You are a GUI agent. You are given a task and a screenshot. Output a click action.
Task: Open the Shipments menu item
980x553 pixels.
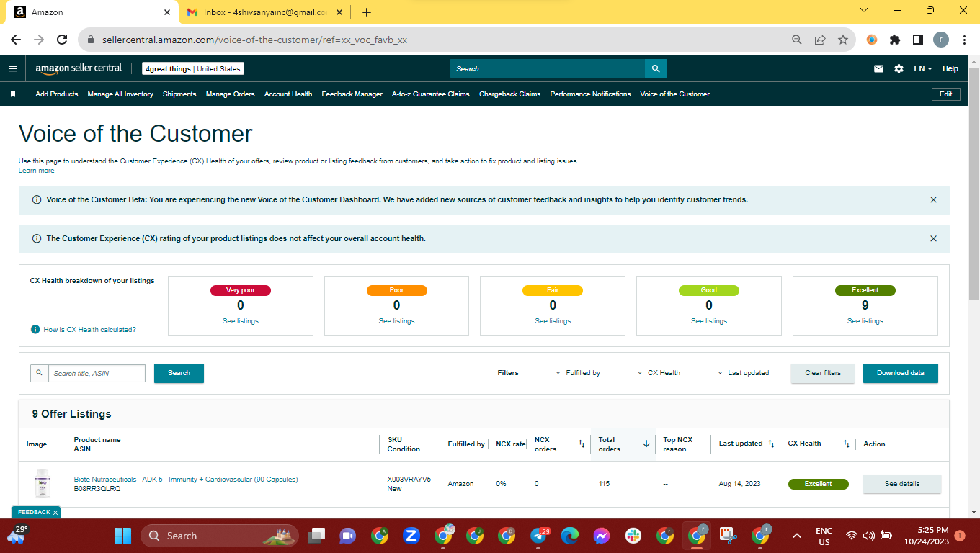[x=179, y=94]
